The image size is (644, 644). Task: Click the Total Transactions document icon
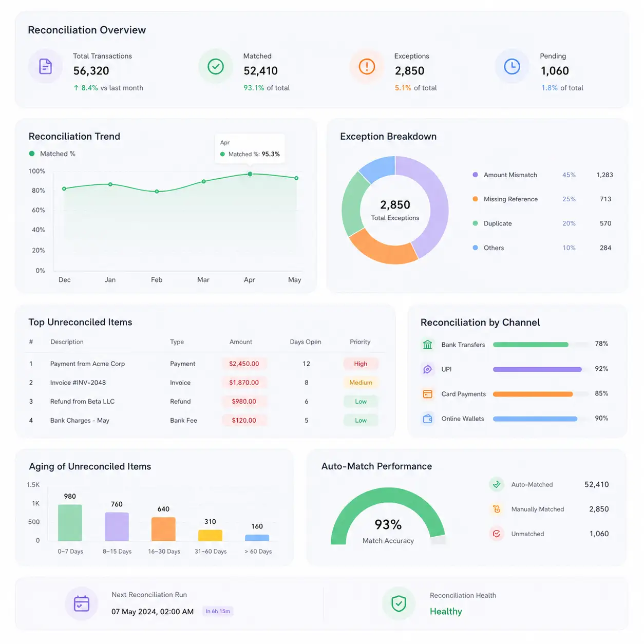pos(45,66)
